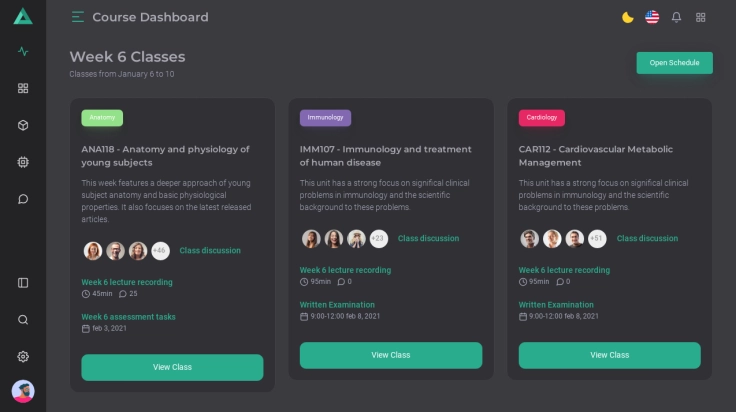Open the grid apps sidebar icon
Viewport: 736px width, 412px height.
[23, 88]
